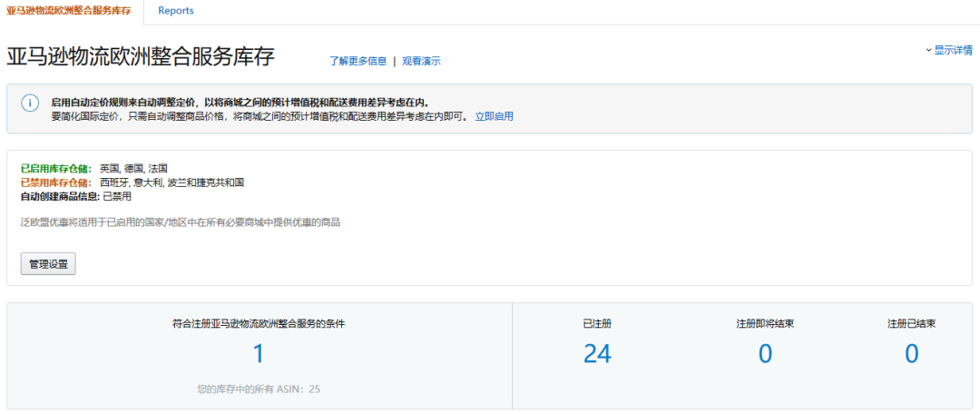This screenshot has width=980, height=414.
Task: Click the 符合注册亚马逊物流欧洲整合服务的条件 label
Action: pos(258,324)
